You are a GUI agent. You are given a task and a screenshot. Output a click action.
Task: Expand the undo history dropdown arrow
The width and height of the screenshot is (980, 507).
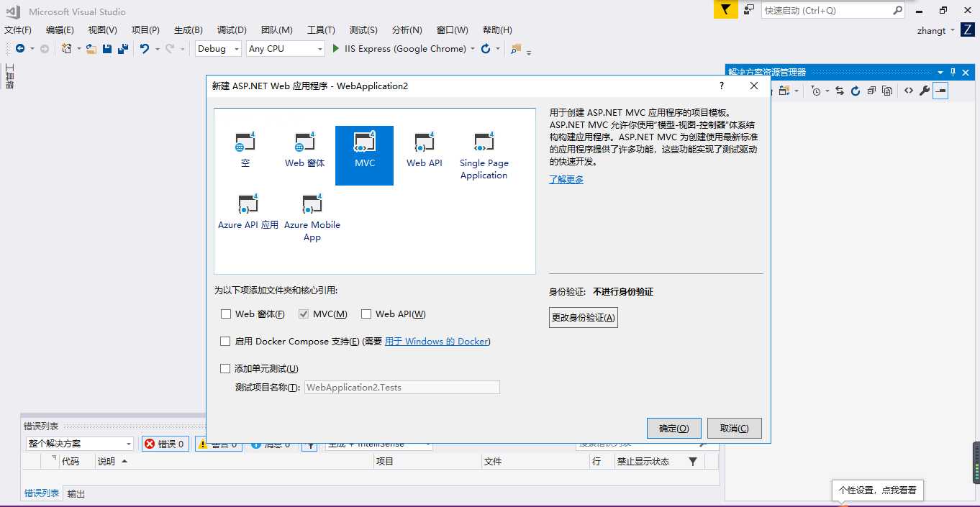tap(157, 49)
